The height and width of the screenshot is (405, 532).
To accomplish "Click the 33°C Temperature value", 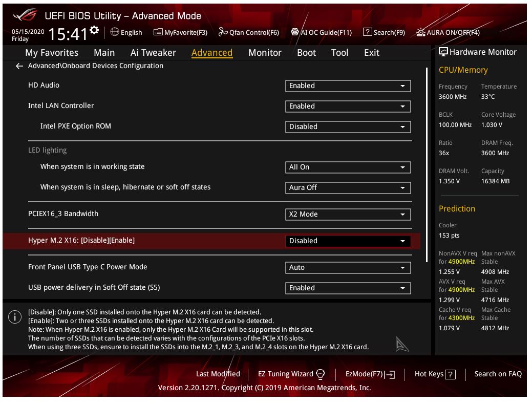I will coord(487,97).
